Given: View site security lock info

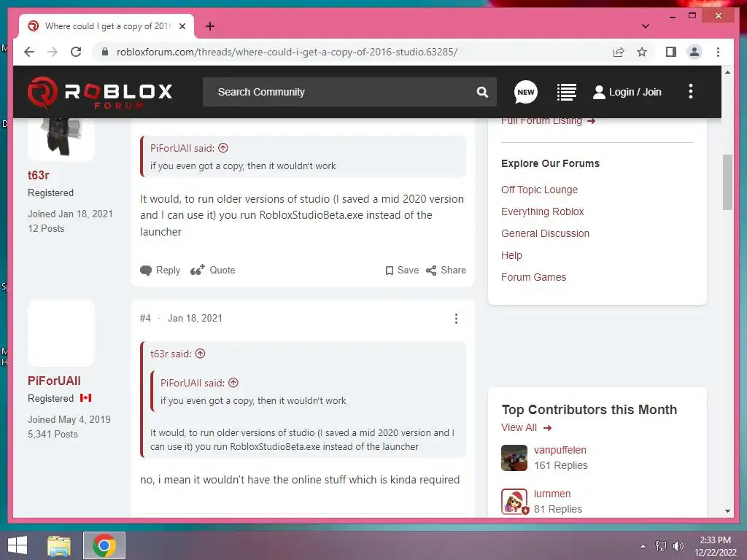Looking at the screenshot, I should 105,52.
